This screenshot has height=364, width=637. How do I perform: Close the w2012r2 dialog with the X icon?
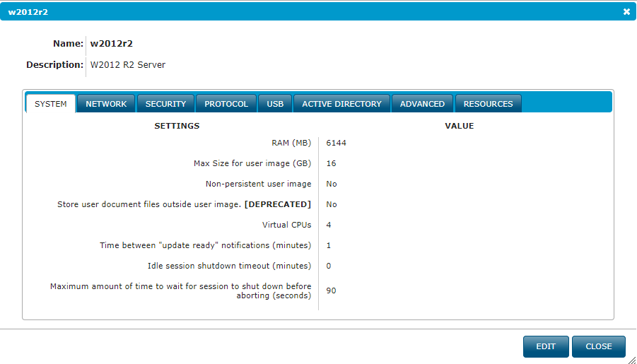(x=626, y=12)
